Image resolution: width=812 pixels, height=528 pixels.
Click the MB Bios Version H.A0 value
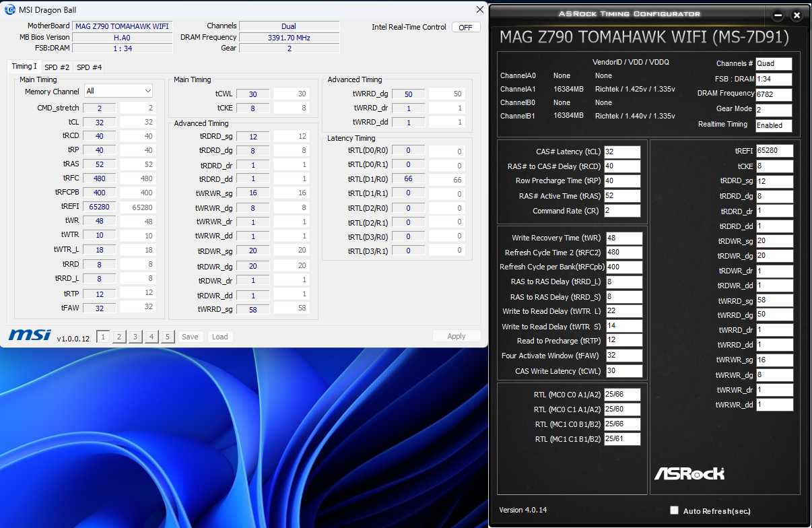point(123,38)
